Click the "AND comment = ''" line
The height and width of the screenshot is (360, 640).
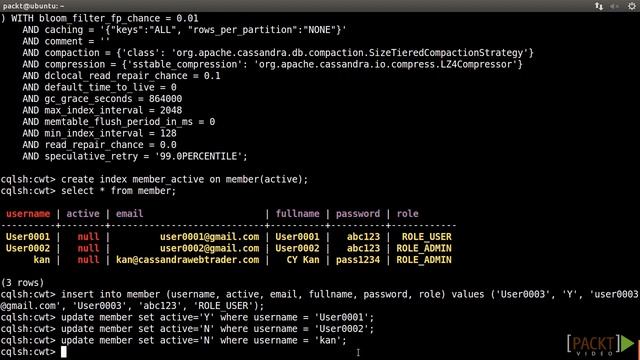(x=66, y=41)
